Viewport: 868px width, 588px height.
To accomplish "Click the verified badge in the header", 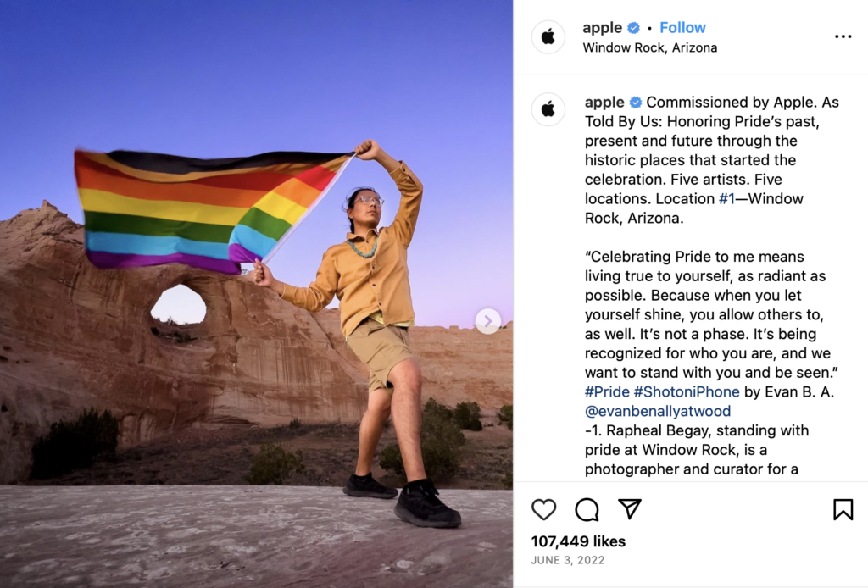I will tap(634, 28).
